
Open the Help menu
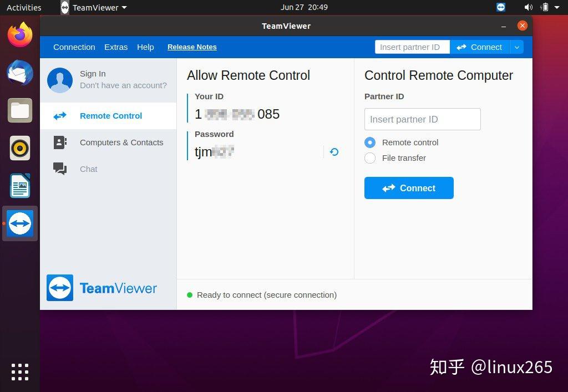coord(145,47)
